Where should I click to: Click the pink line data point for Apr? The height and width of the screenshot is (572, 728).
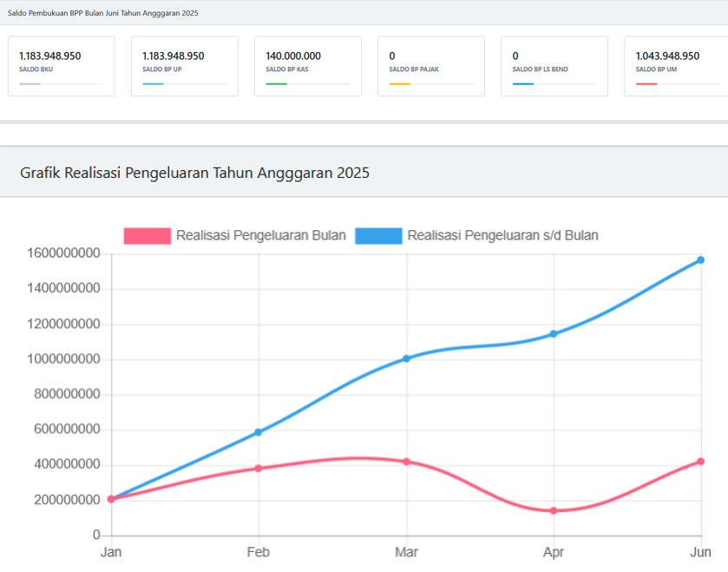click(553, 510)
